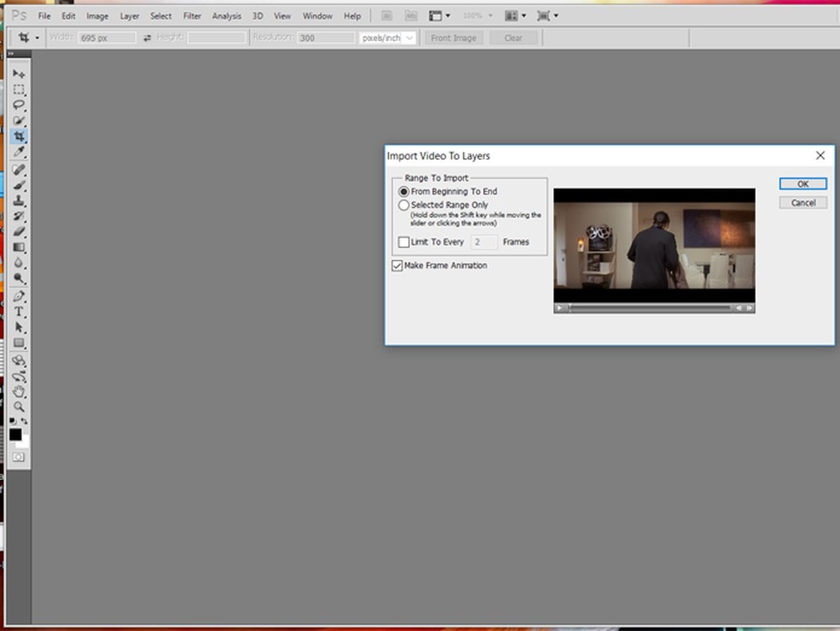Swap the Width and Height values

tap(147, 38)
